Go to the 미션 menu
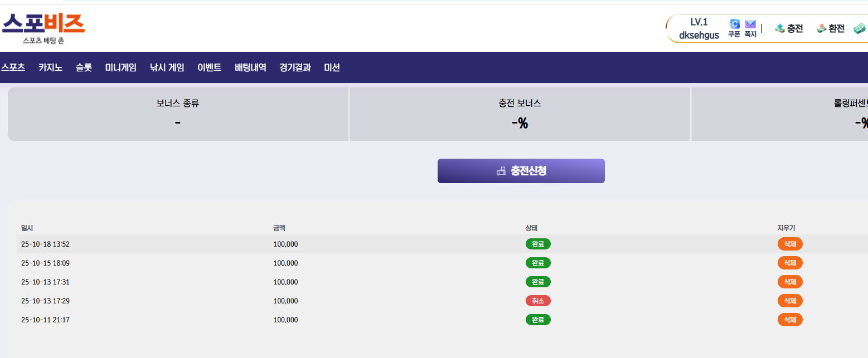Viewport: 868px width, 358px height. (x=332, y=67)
